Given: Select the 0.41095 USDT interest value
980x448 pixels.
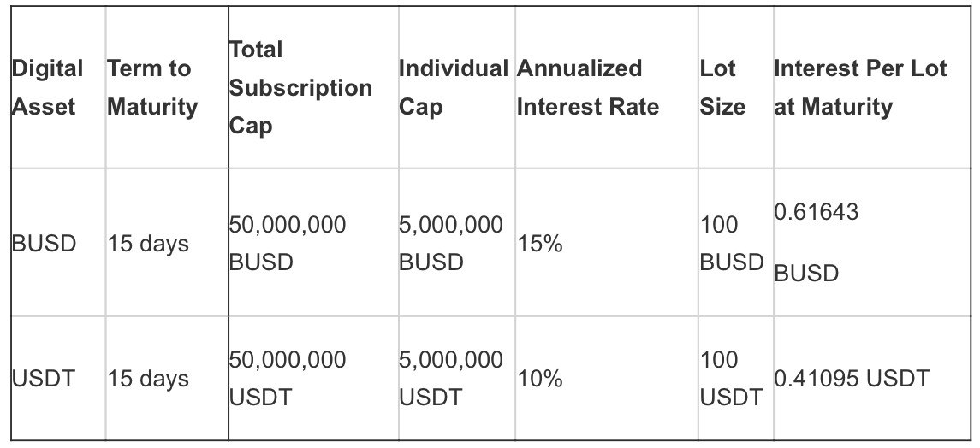Looking at the screenshot, I should tap(851, 378).
